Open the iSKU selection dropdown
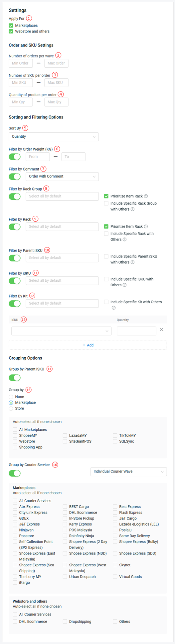 61,331
